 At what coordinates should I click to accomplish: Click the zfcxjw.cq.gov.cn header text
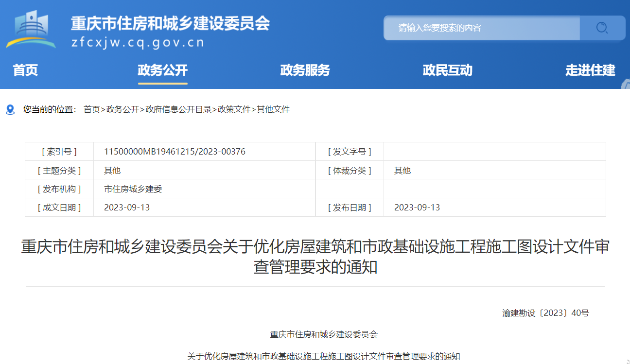(138, 42)
